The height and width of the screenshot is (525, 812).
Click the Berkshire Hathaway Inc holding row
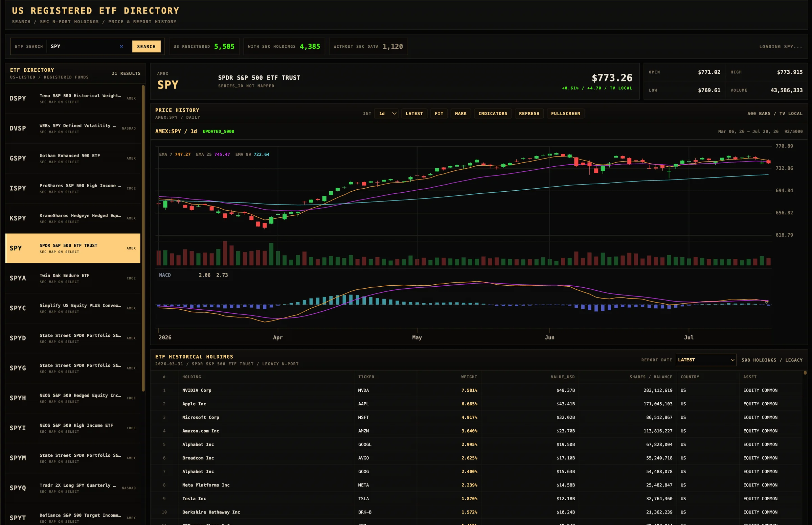[x=476, y=512]
